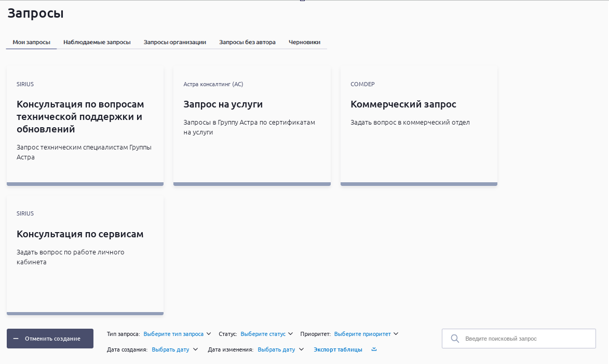Click the 'Экспорт таблицы' link
Image resolution: width=609 pixels, height=364 pixels.
point(338,349)
